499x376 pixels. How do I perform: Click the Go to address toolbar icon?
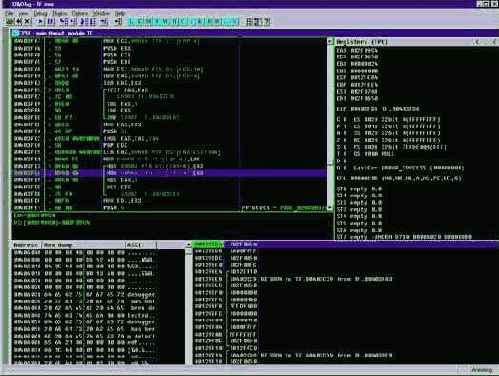(118, 22)
